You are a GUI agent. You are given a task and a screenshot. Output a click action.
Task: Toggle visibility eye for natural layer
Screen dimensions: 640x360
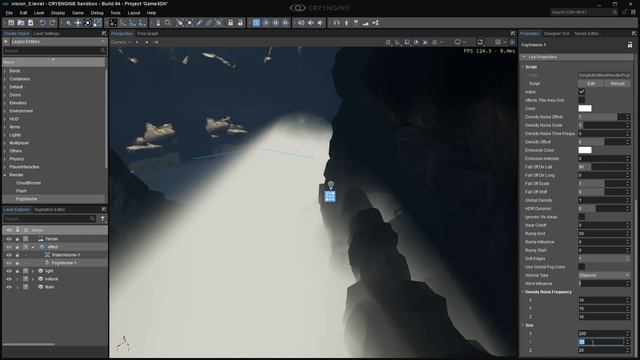(x=9, y=279)
